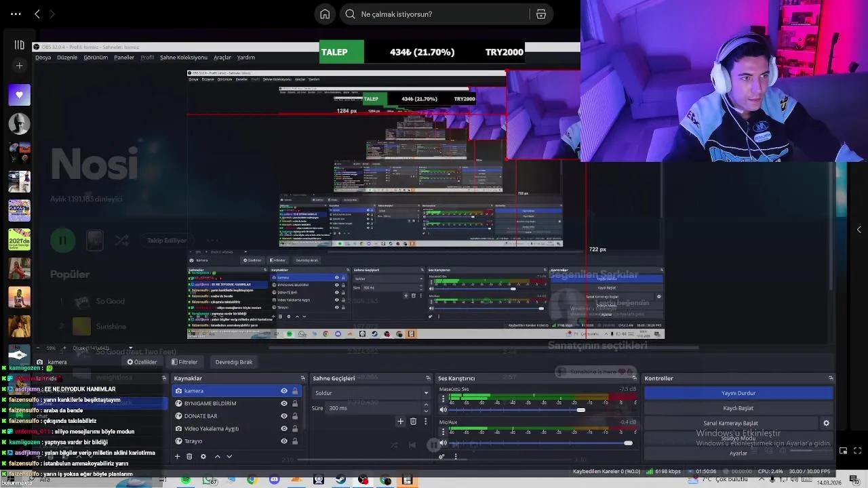Hide the Video Yakalama Aygıtı source
This screenshot has height=488, width=868.
point(284,428)
